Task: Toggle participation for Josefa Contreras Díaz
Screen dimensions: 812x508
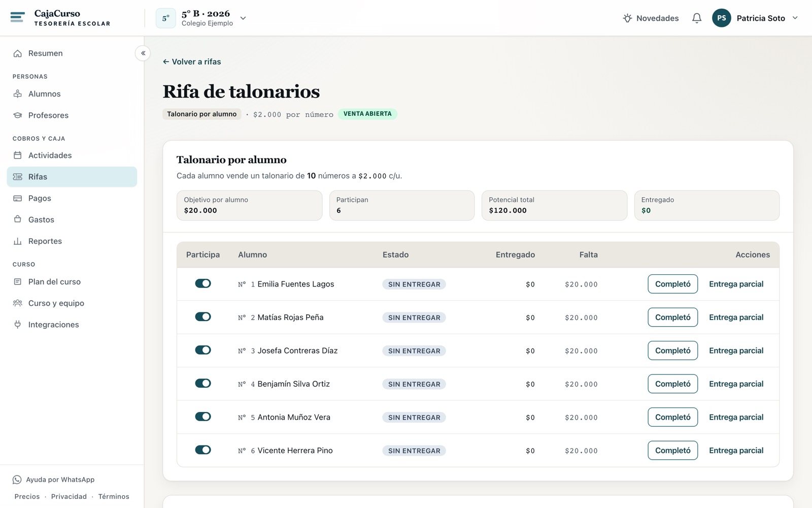Action: pos(203,350)
